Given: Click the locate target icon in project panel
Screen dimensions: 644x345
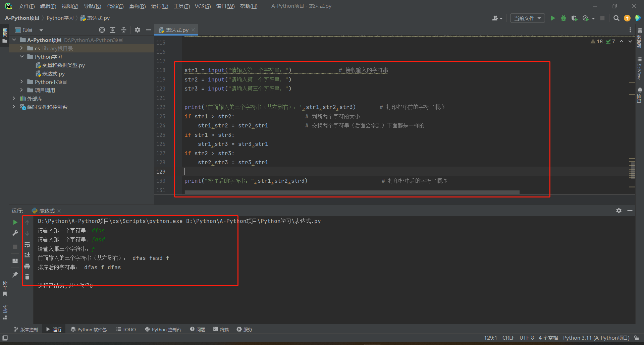Looking at the screenshot, I should (x=102, y=30).
